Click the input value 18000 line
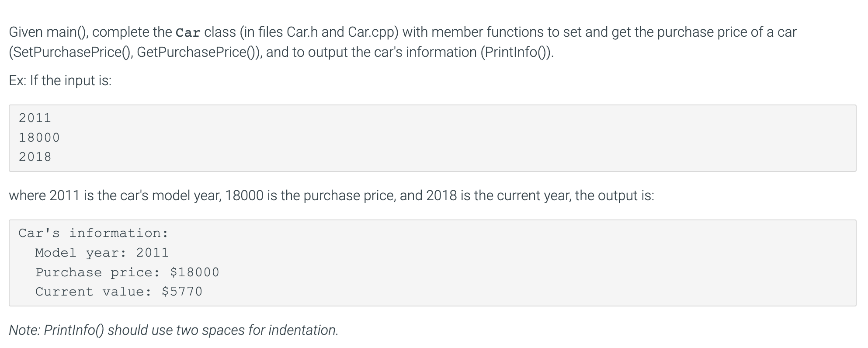This screenshot has width=868, height=348. click(39, 138)
